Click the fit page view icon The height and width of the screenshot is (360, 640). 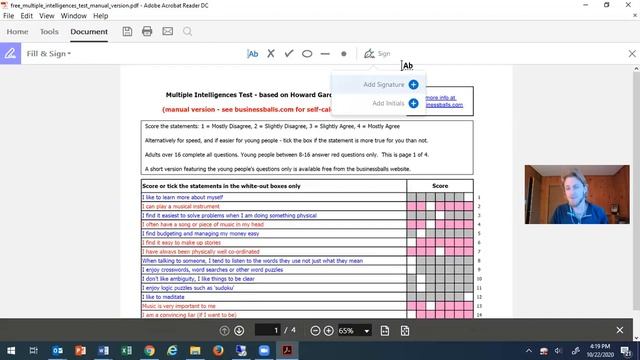click(384, 331)
